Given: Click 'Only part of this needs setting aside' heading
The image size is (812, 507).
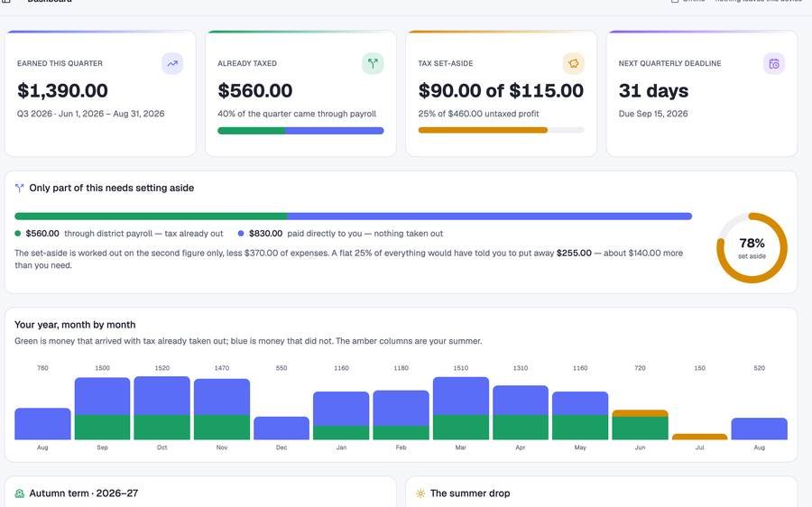Looking at the screenshot, I should click(x=111, y=188).
